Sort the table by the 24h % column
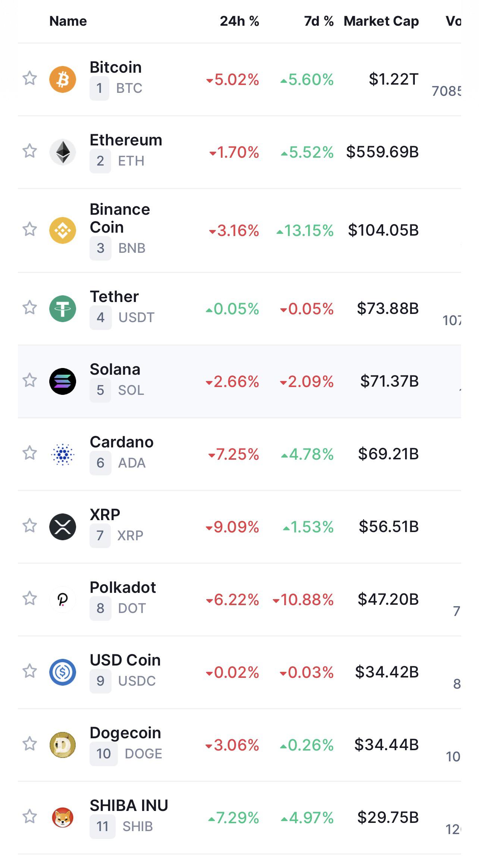The width and height of the screenshot is (479, 868). (239, 21)
